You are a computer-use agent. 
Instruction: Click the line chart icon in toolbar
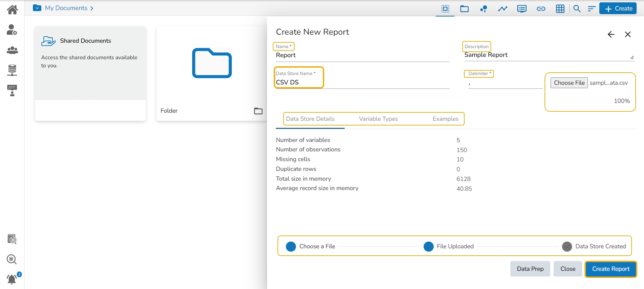pyautogui.click(x=503, y=9)
